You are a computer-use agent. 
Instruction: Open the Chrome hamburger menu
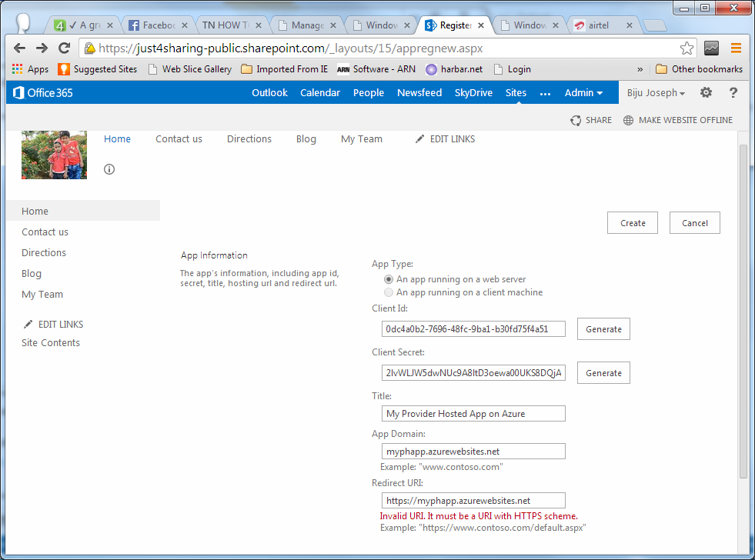(736, 48)
